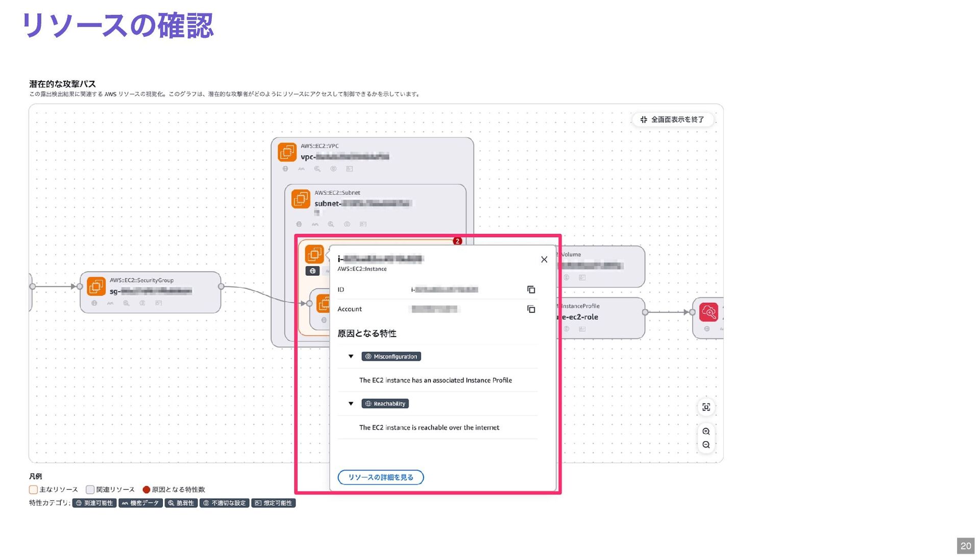The width and height of the screenshot is (980, 560).
Task: Click the 原因となる特性数 red legend dot
Action: point(146,490)
